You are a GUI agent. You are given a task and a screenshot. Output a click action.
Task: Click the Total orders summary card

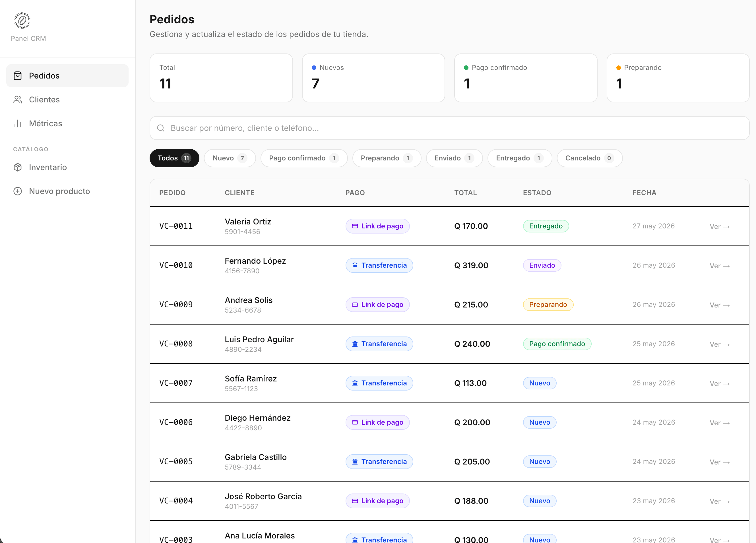pos(221,78)
